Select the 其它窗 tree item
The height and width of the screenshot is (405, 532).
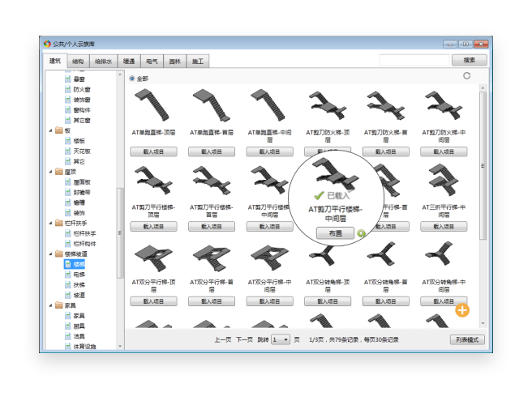tap(82, 121)
